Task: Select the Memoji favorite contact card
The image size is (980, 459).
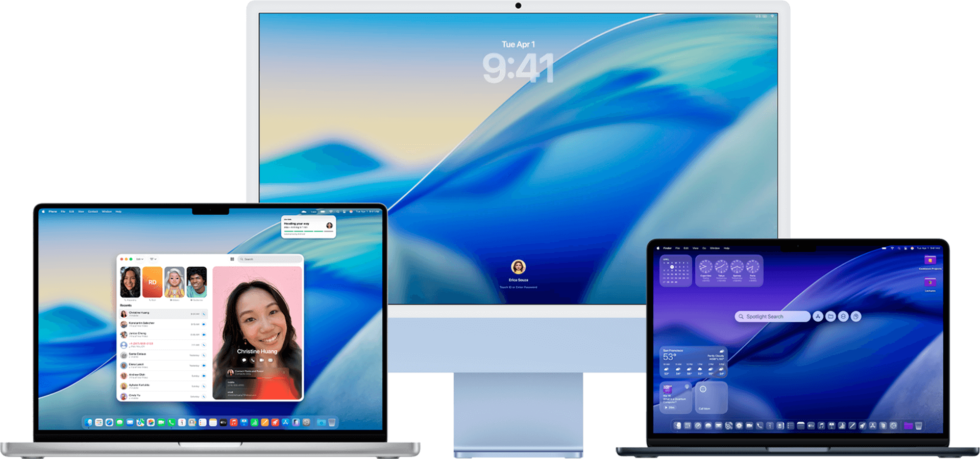Action: 174,282
